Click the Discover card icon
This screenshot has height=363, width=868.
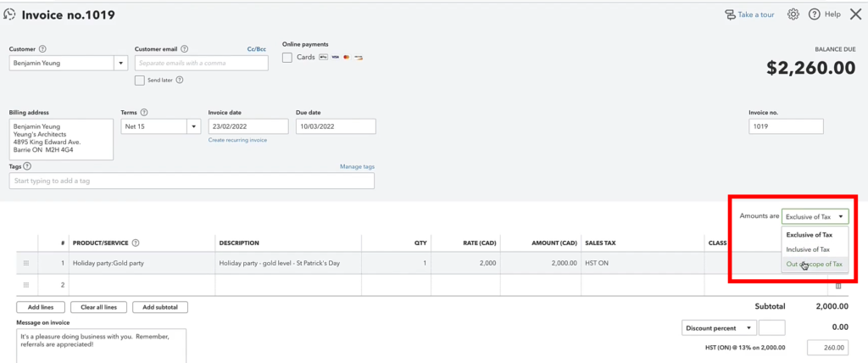[x=359, y=57]
